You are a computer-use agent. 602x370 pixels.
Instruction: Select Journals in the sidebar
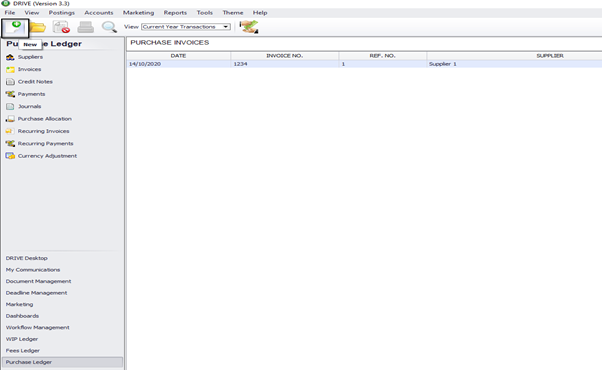click(x=30, y=106)
